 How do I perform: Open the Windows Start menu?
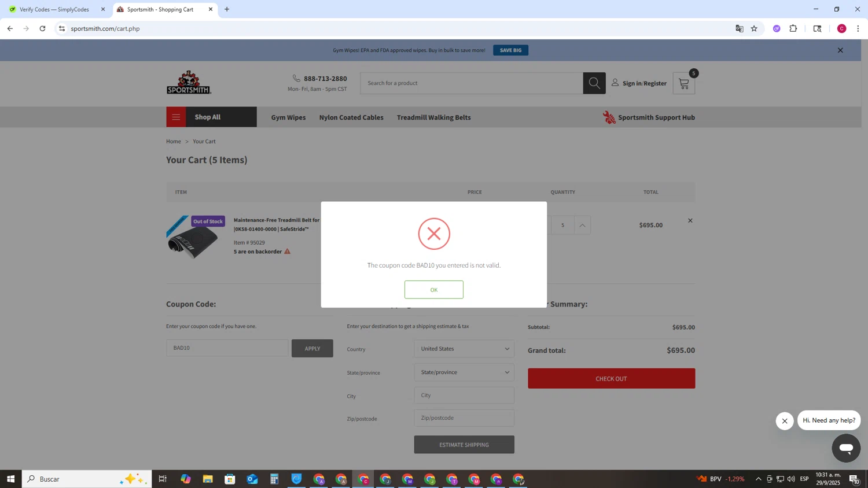pyautogui.click(x=10, y=479)
